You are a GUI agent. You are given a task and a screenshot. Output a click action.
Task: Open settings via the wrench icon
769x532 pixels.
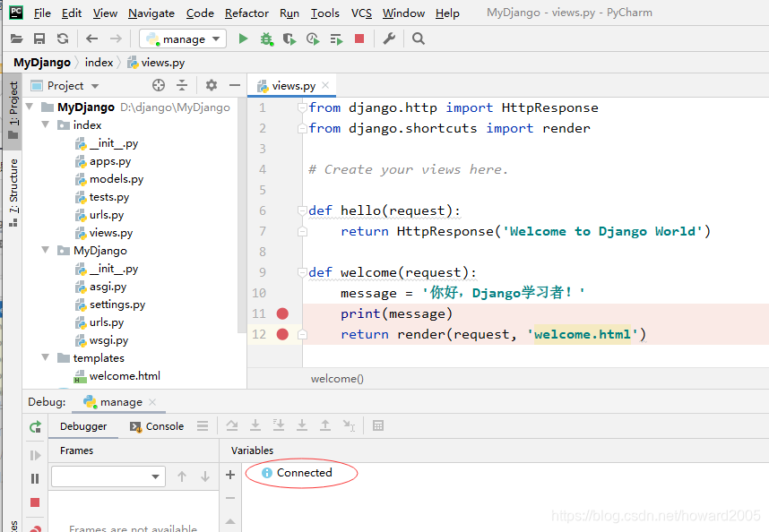coord(389,39)
